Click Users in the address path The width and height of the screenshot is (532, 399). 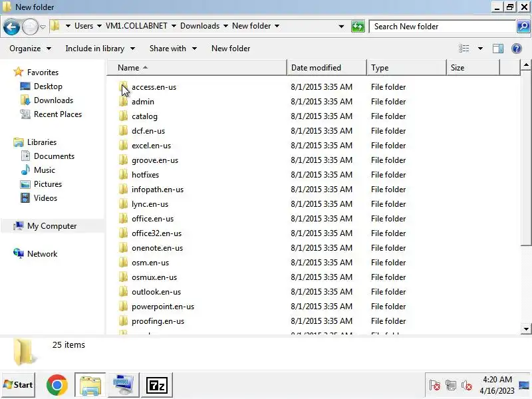tap(84, 26)
